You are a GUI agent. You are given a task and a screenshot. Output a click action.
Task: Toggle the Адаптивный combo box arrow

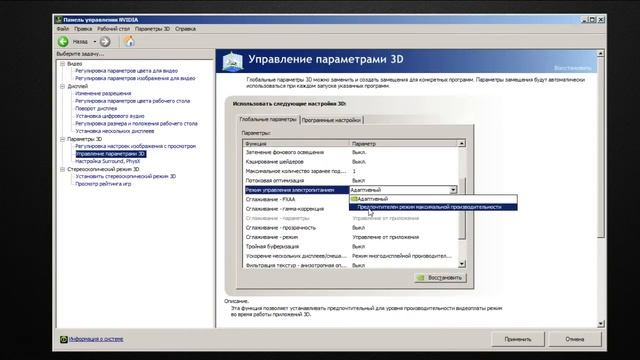453,190
